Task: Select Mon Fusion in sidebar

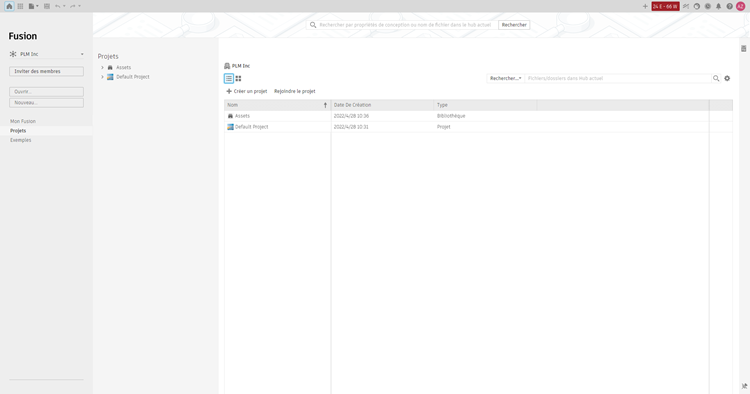Action: [x=23, y=121]
